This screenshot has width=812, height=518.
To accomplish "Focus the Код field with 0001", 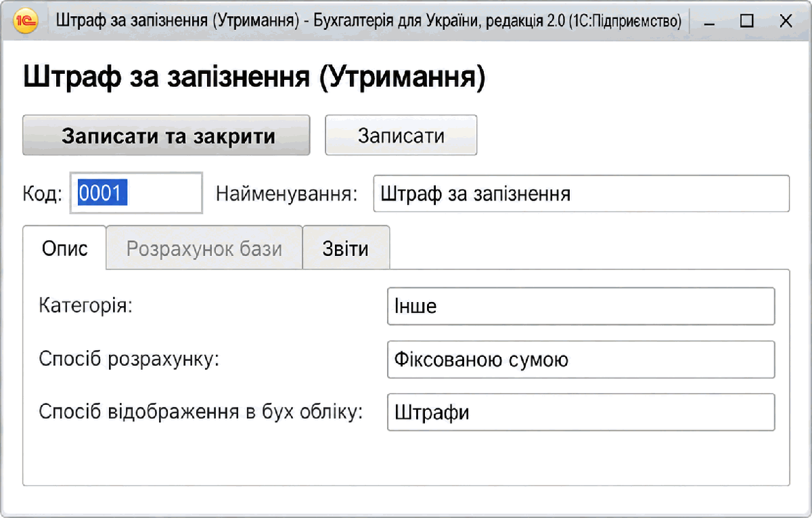I will [136, 194].
